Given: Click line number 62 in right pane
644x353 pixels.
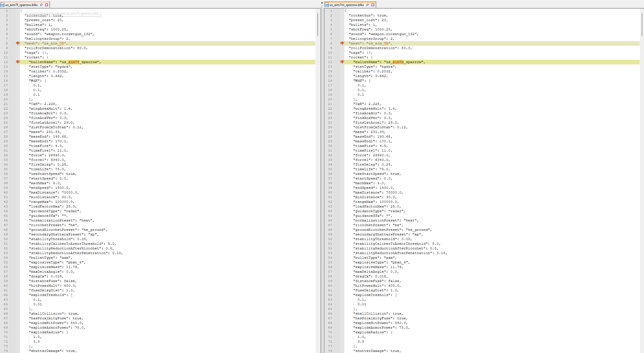Looking at the screenshot, I should click(330, 295).
